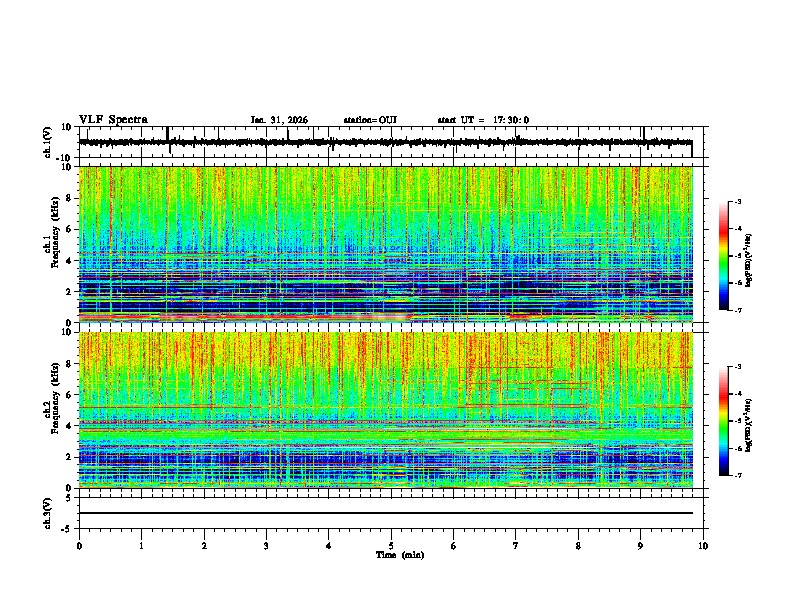
Task: Click the "VLF Spectra" title text
Action: [x=114, y=120]
